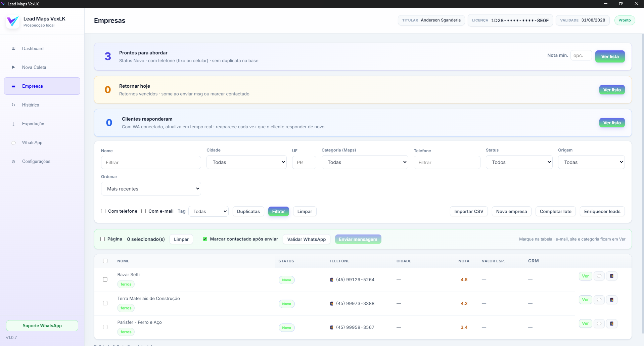Click the Validar WhatsApp button
Screen dimensions: 644x346
[307, 239]
